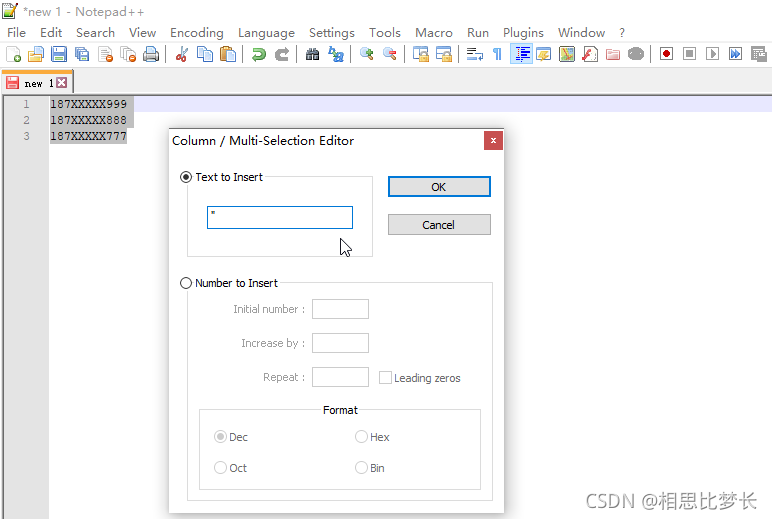Toggle the Leading zeros checkbox

click(x=385, y=378)
